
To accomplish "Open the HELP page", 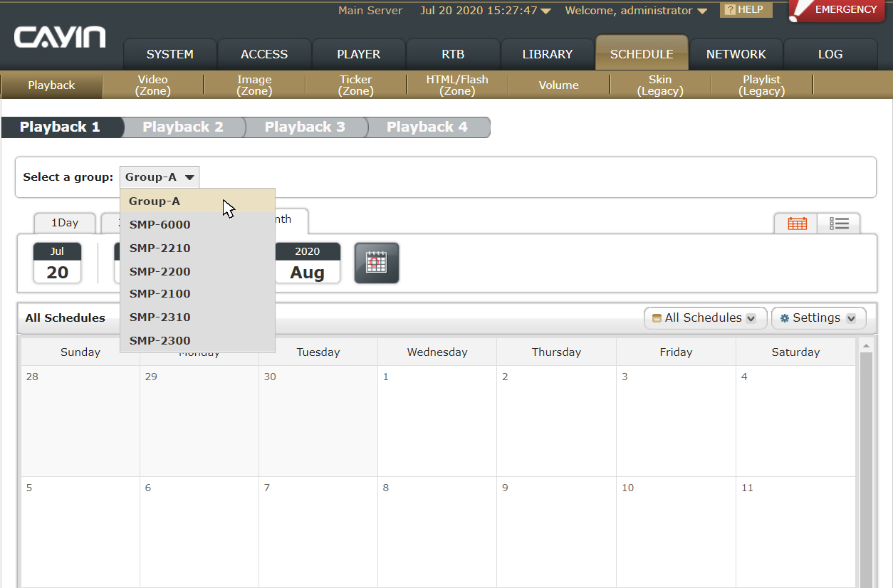I will (746, 10).
